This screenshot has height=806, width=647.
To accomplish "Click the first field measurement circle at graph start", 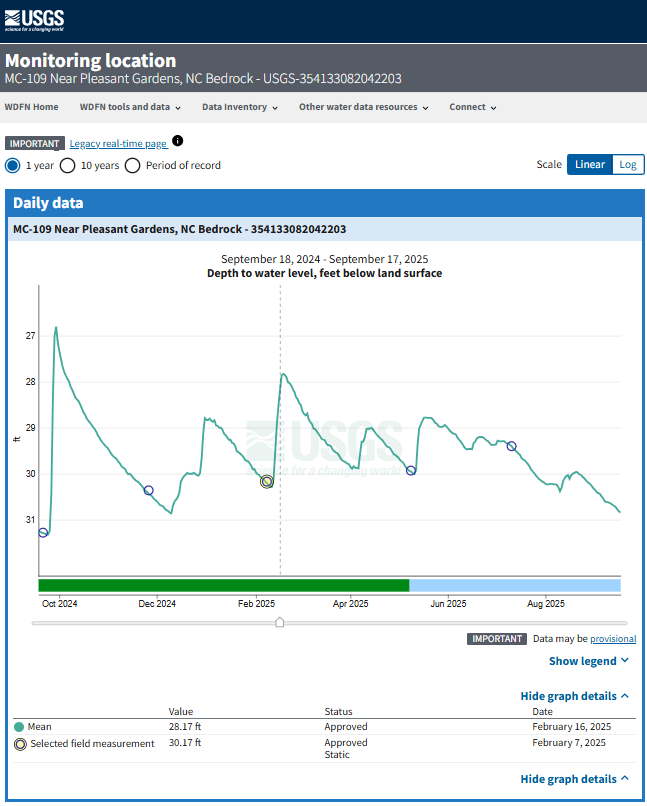I will tap(43, 532).
